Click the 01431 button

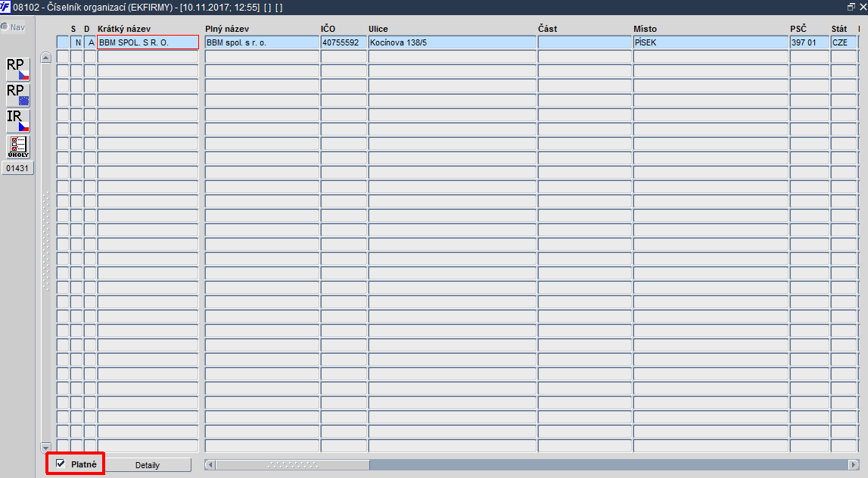[x=17, y=168]
